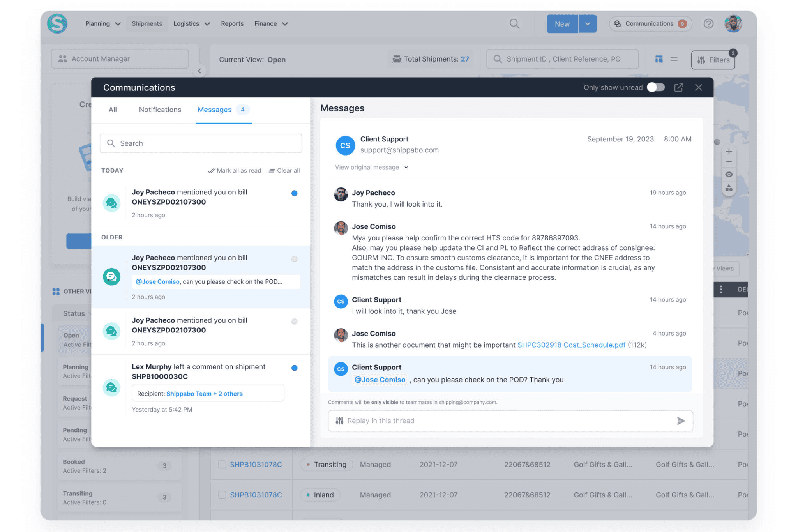
Task: Open the Shipments menu item
Action: [x=147, y=24]
